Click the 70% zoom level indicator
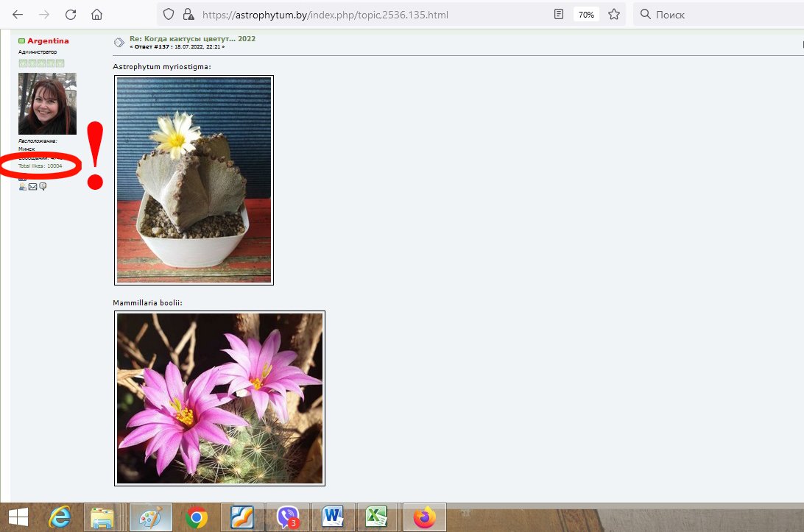This screenshot has height=532, width=804. 586,15
